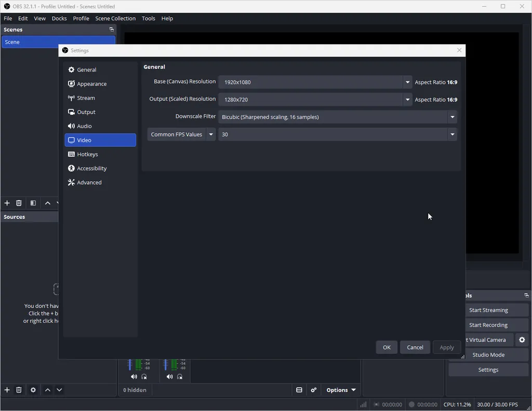Screen dimensions: 532x411
Task: Open advanced audio properties gear near Options
Action: (x=314, y=390)
